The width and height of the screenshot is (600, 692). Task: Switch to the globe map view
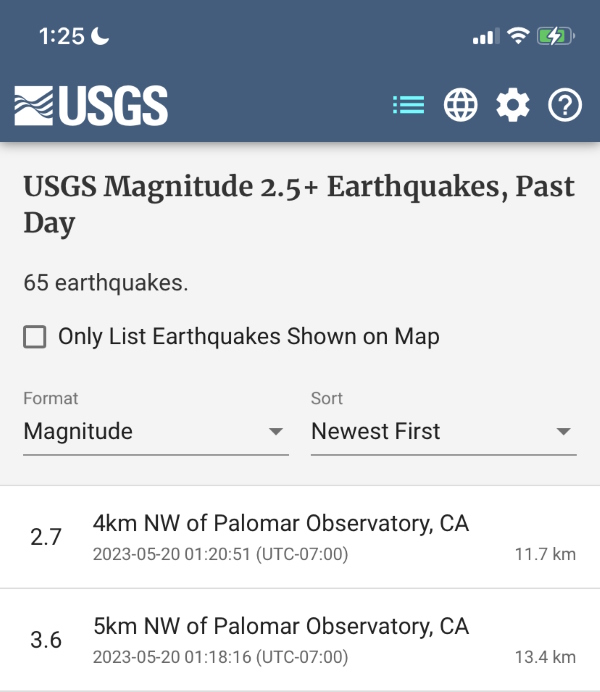point(461,105)
